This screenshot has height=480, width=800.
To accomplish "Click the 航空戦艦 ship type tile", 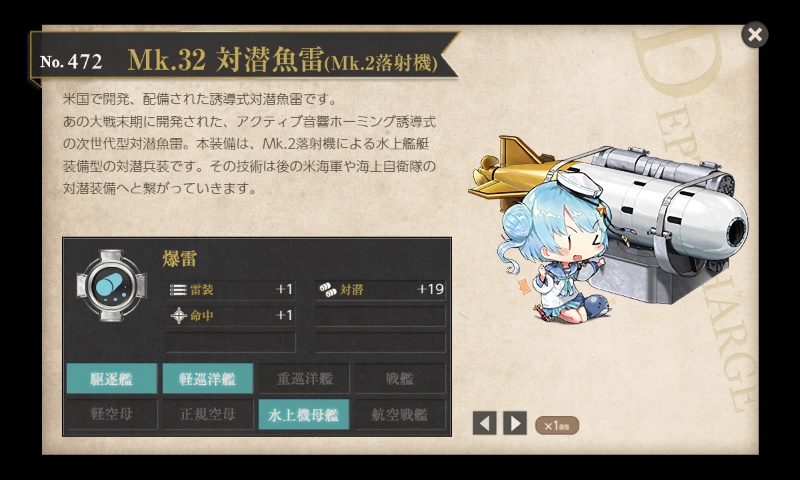I will coord(400,414).
